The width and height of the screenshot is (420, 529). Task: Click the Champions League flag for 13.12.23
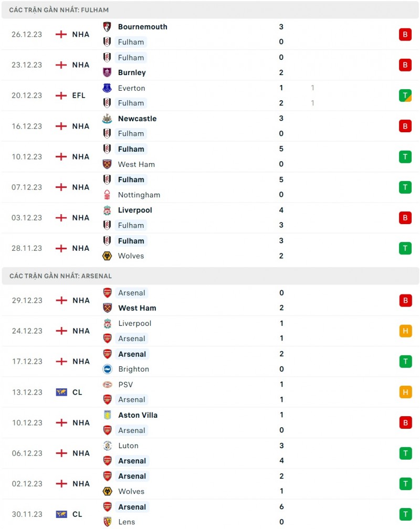61,392
